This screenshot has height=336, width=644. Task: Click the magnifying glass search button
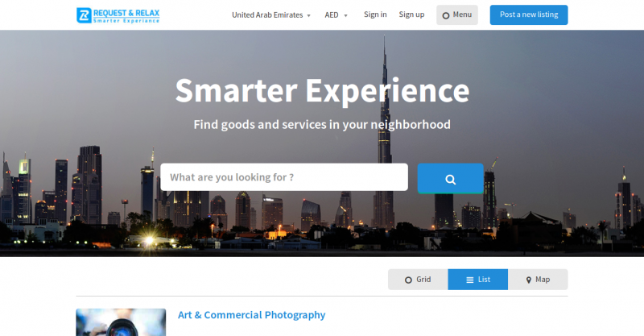[451, 179]
